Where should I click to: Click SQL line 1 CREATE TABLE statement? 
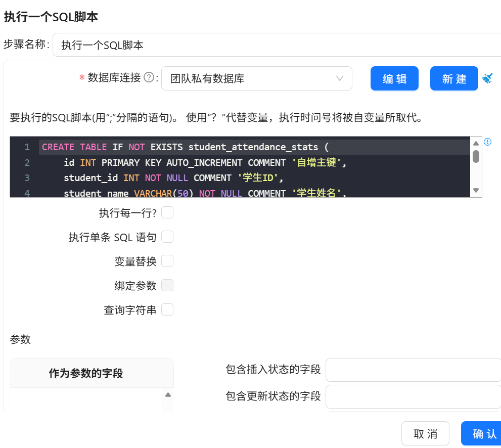coord(186,147)
